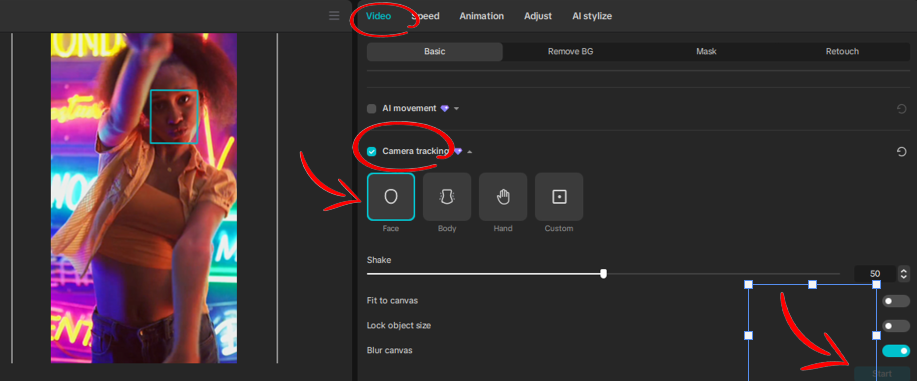
Task: Select the Remove BG sub-tab
Action: [x=570, y=52]
